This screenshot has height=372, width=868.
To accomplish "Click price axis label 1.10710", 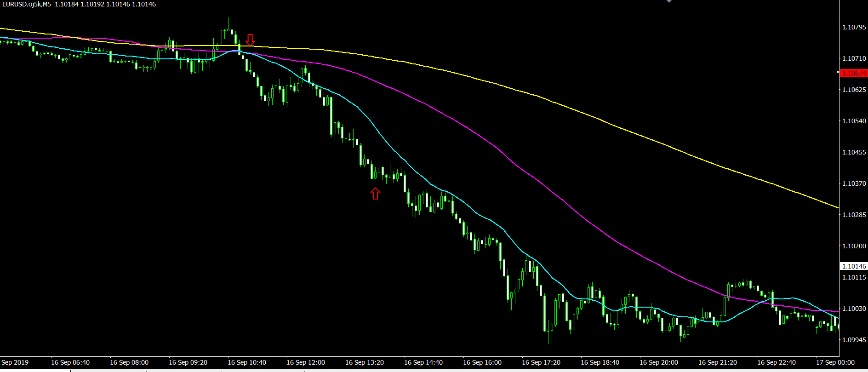I will (x=854, y=58).
